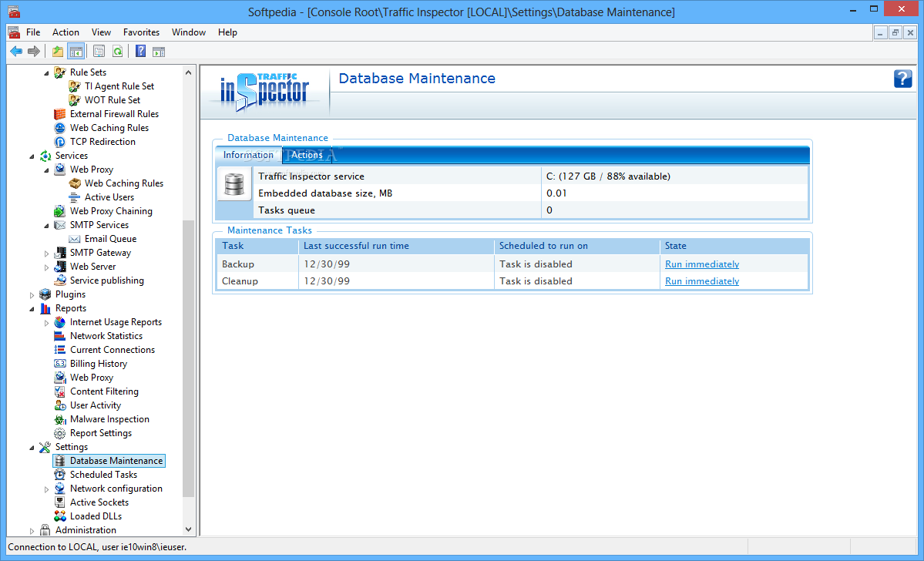The image size is (924, 561).
Task: Click the Show/Hide Console Tree toolbar icon
Action: pos(76,52)
